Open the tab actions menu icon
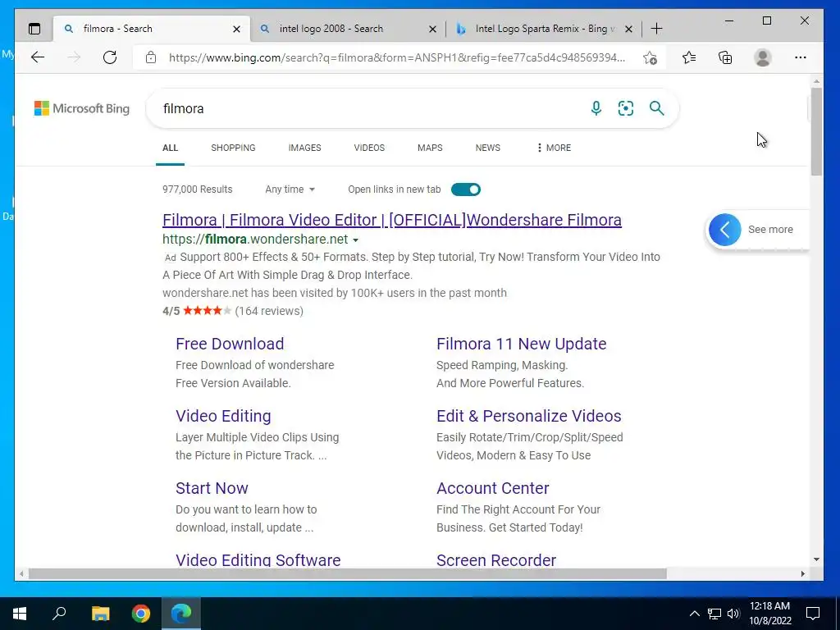 point(34,29)
